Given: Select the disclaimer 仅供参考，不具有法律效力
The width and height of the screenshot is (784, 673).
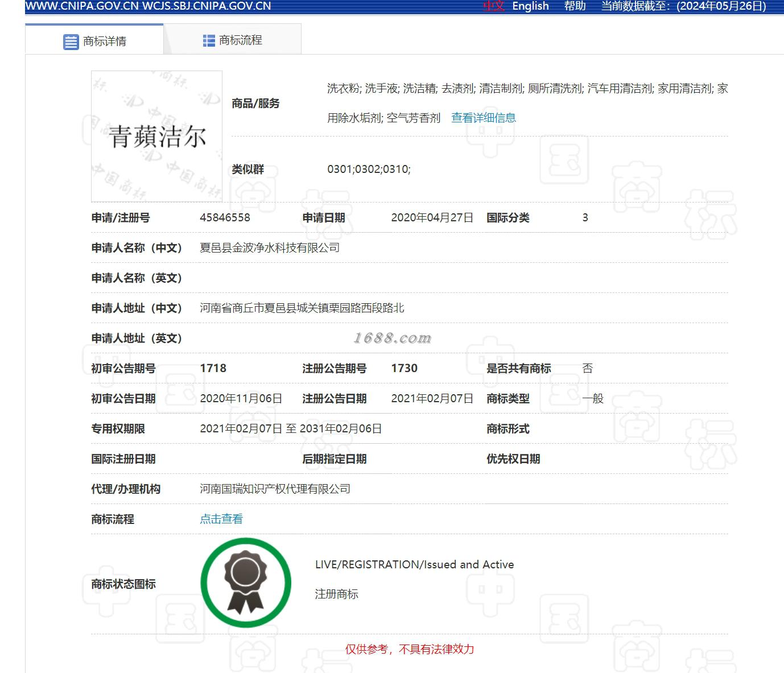Looking at the screenshot, I should click(410, 649).
